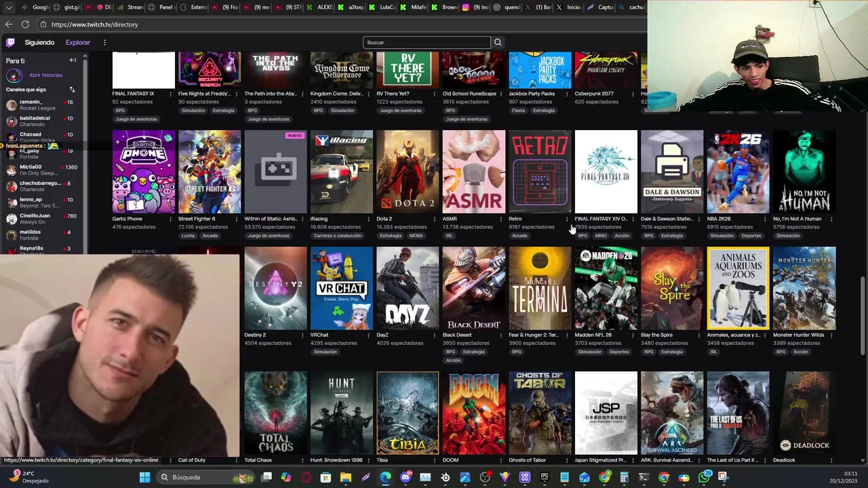The width and height of the screenshot is (868, 488).
Task: Click Lucha tag under Street Fighter 6
Action: pos(188,236)
